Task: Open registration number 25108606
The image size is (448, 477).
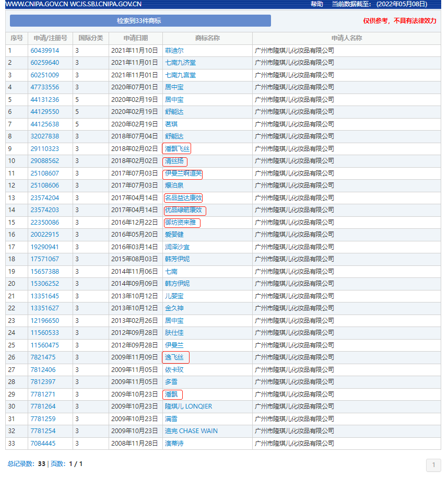Action: tap(45, 185)
